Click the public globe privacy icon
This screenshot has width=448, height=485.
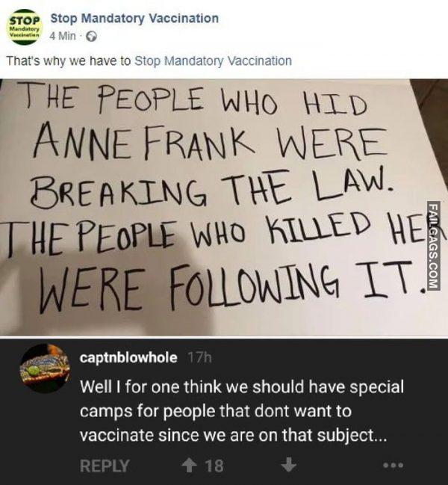91,37
